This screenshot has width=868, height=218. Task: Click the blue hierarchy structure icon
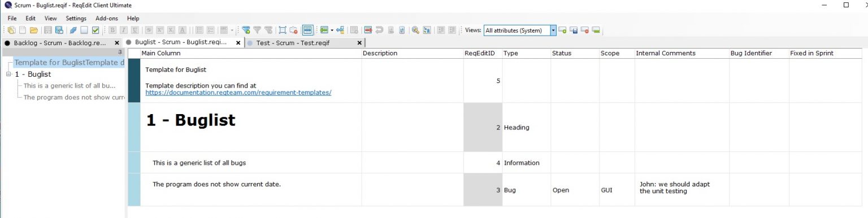[x=340, y=30]
